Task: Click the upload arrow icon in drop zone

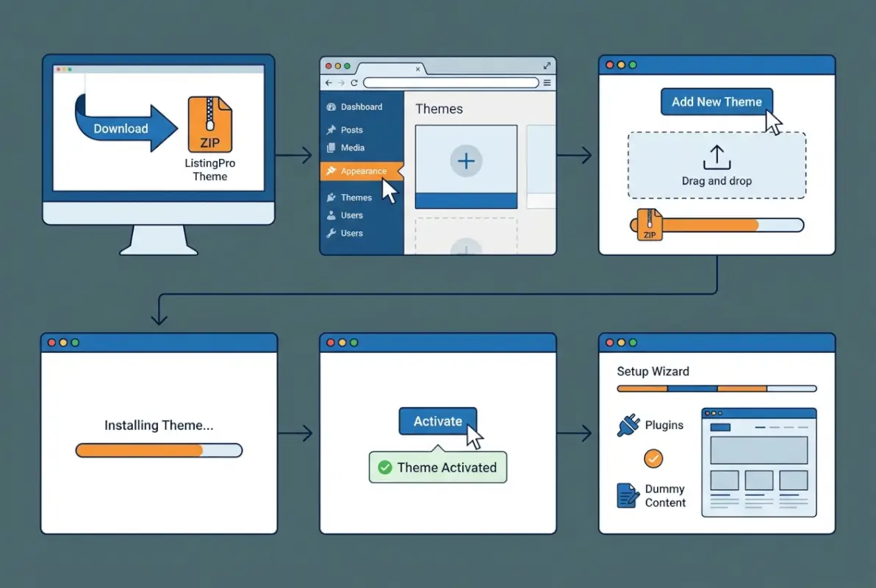Action: [x=716, y=157]
